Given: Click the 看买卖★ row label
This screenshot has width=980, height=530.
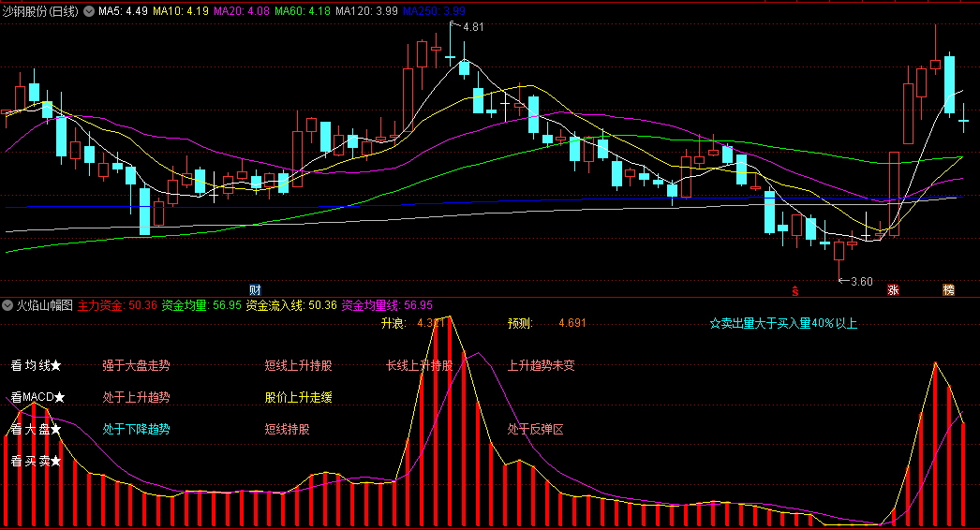Looking at the screenshot, I should [37, 462].
